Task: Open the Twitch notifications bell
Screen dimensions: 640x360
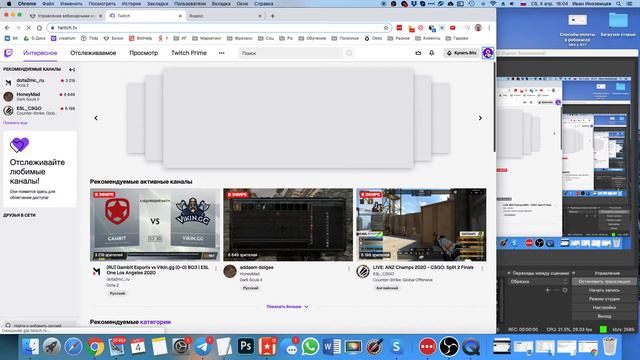Action: point(431,53)
